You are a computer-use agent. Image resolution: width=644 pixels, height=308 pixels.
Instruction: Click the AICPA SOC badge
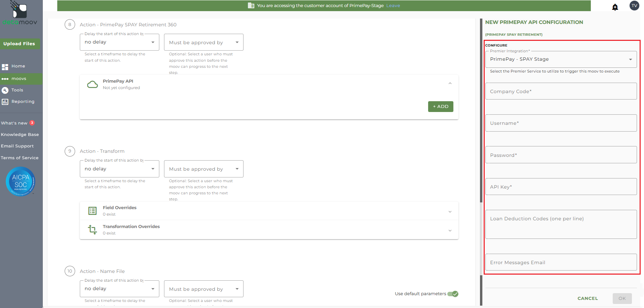pos(21,181)
